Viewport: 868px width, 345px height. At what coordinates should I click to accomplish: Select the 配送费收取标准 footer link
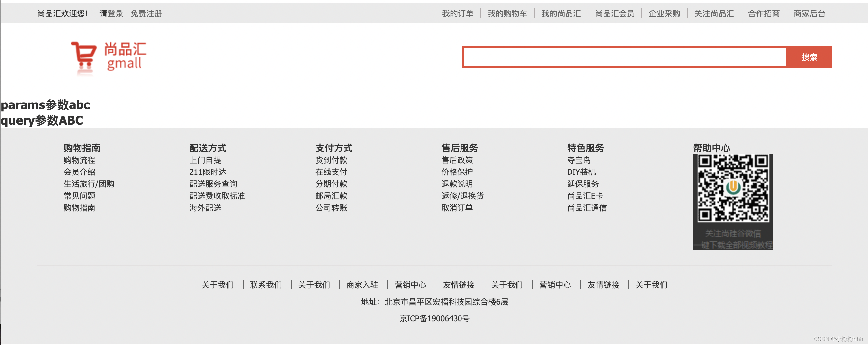point(217,196)
